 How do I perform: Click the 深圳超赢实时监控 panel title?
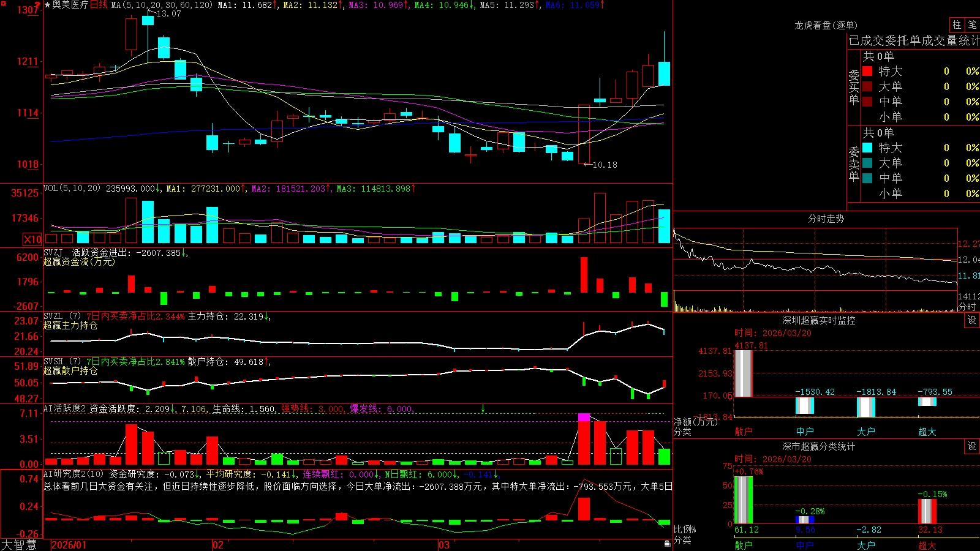tap(819, 320)
